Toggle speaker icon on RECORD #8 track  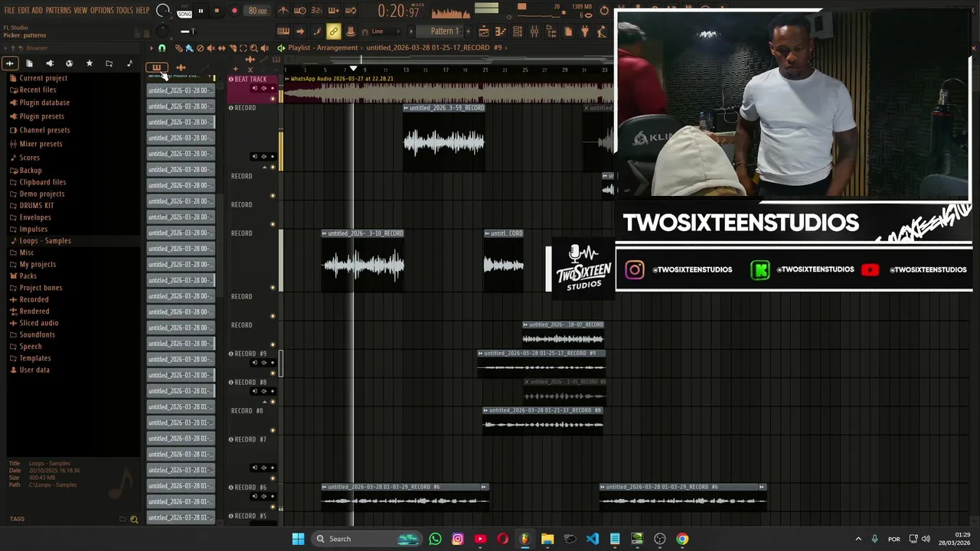(x=263, y=391)
